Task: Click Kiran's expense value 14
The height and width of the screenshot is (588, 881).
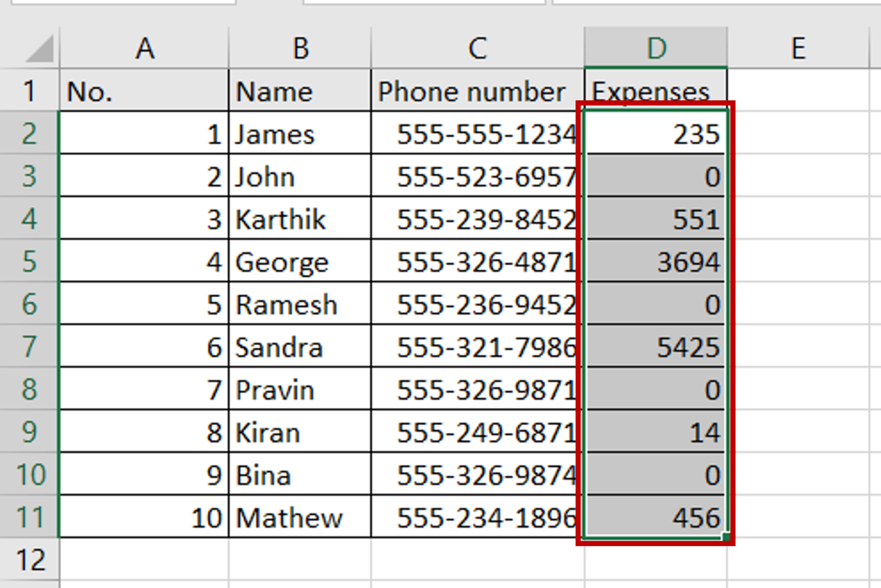Action: tap(654, 432)
